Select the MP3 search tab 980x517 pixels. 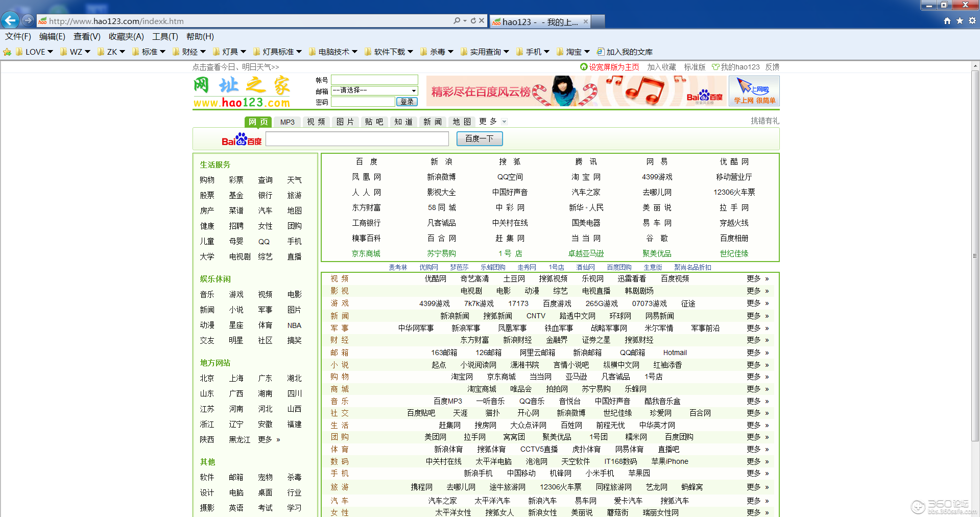click(x=288, y=122)
